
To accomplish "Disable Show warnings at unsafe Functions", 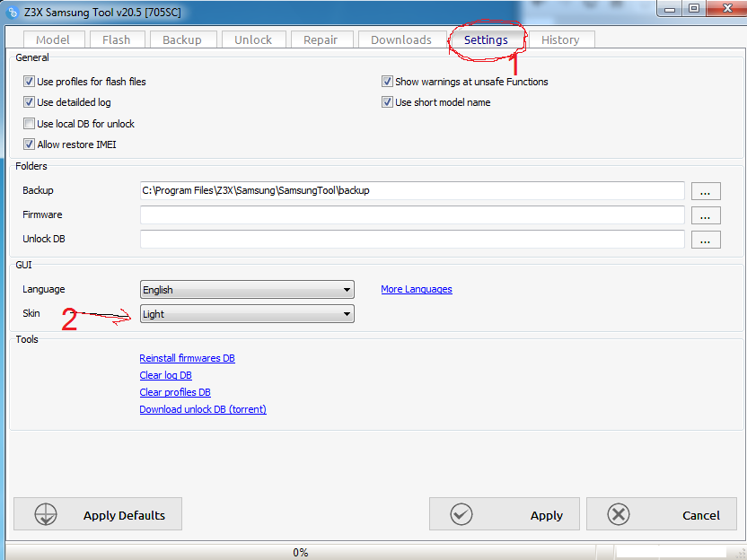I will pos(387,82).
